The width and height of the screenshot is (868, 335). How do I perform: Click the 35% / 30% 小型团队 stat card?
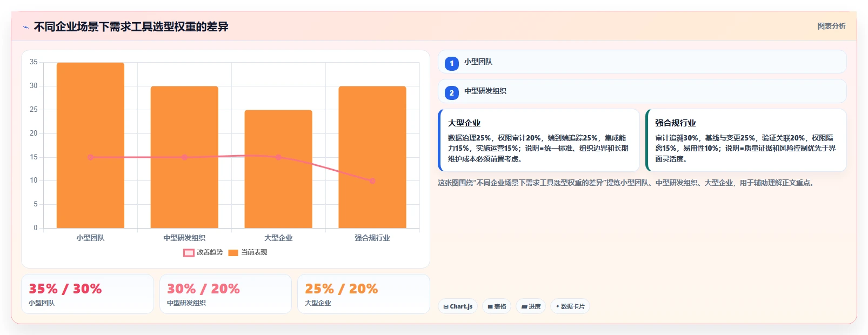(x=88, y=294)
